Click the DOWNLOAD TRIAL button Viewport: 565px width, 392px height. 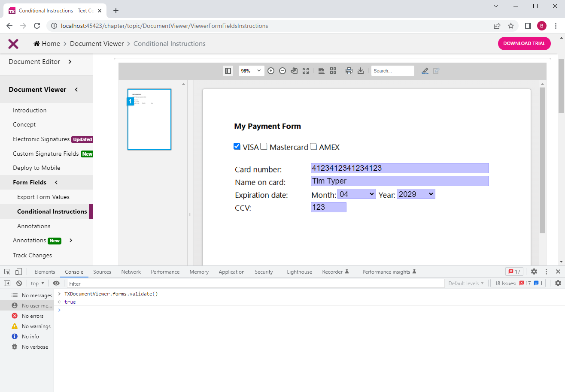click(524, 43)
